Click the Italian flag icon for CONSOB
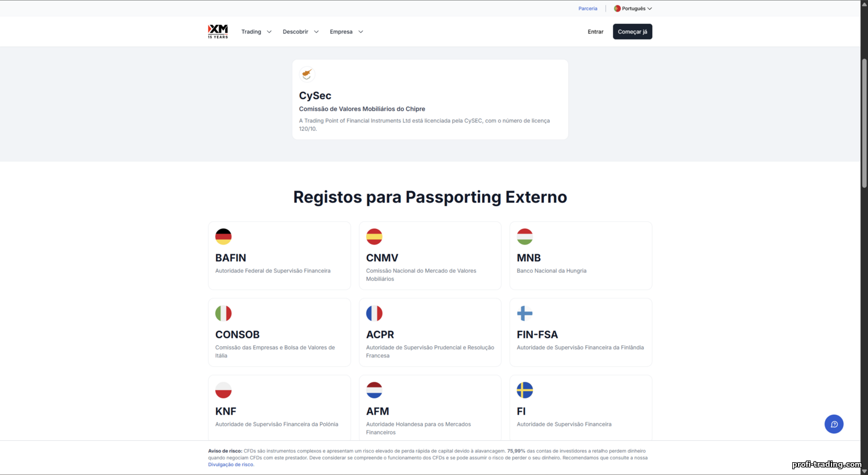This screenshot has width=868, height=475. (x=223, y=313)
